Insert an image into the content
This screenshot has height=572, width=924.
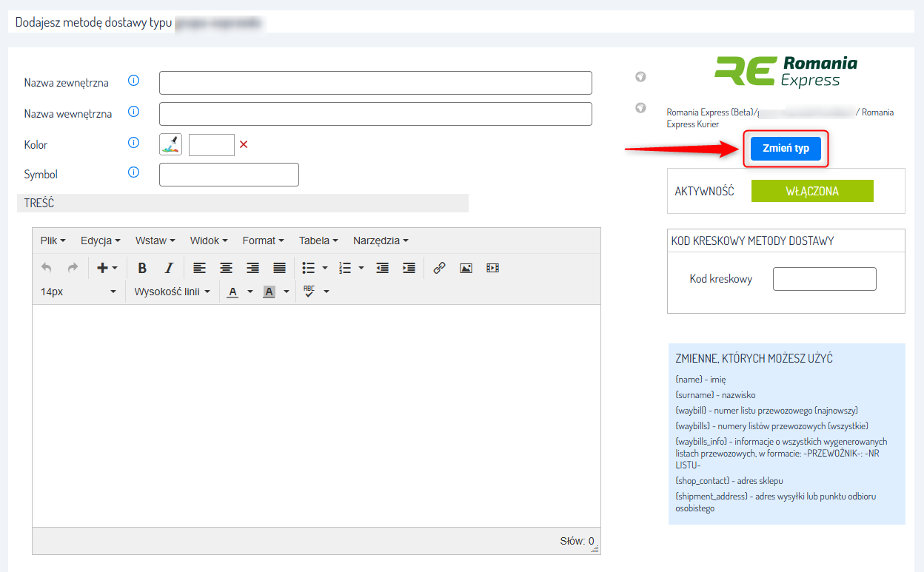[x=466, y=268]
